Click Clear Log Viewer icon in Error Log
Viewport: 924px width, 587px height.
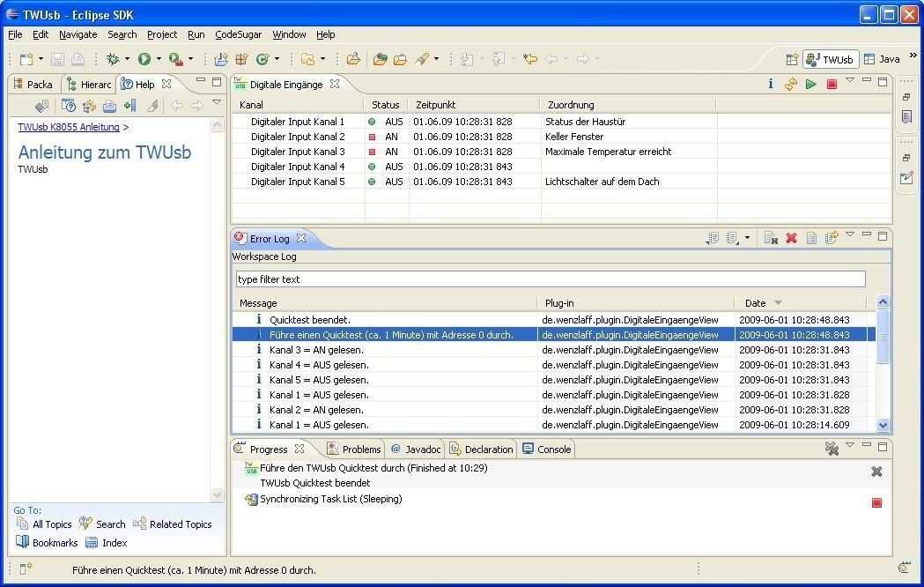pyautogui.click(x=771, y=238)
